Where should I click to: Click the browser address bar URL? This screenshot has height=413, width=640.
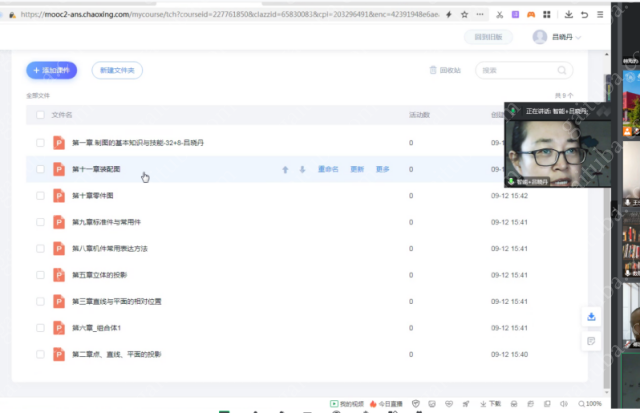(x=229, y=15)
